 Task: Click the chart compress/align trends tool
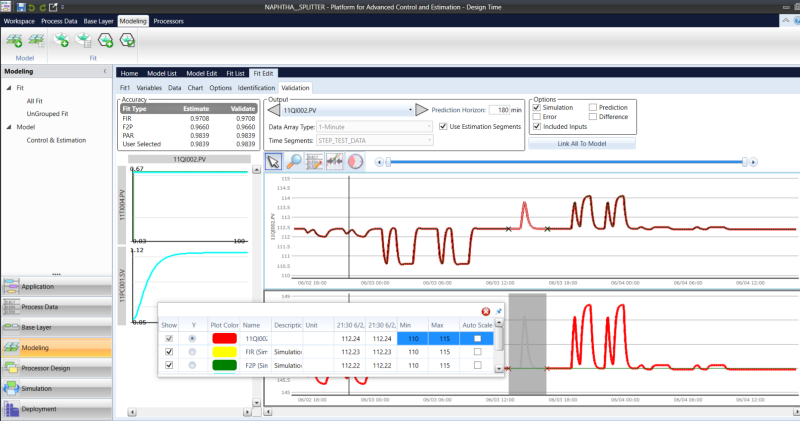click(x=335, y=162)
